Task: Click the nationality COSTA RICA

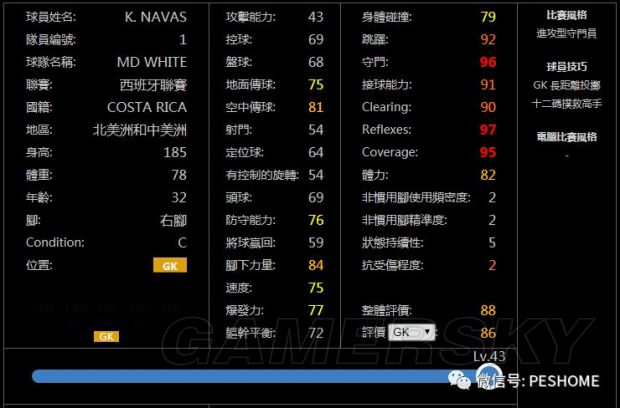Action: coord(147,107)
